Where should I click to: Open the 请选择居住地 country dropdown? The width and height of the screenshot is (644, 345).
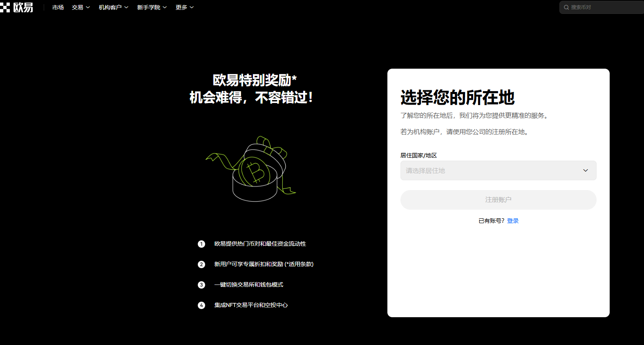(498, 170)
